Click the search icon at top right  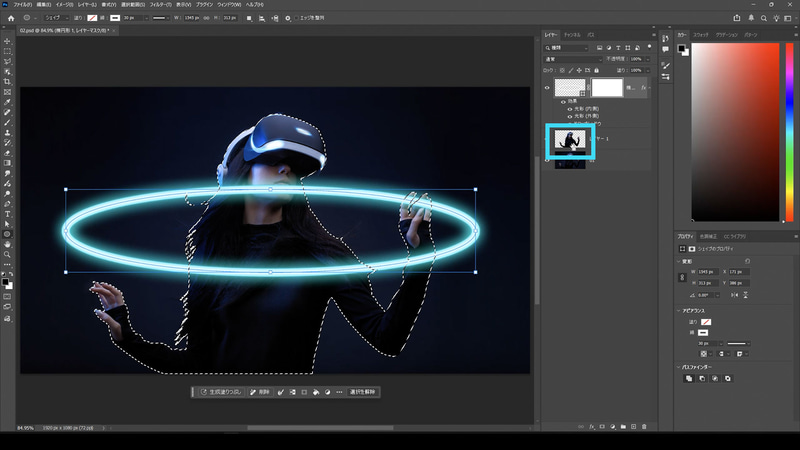pos(764,18)
